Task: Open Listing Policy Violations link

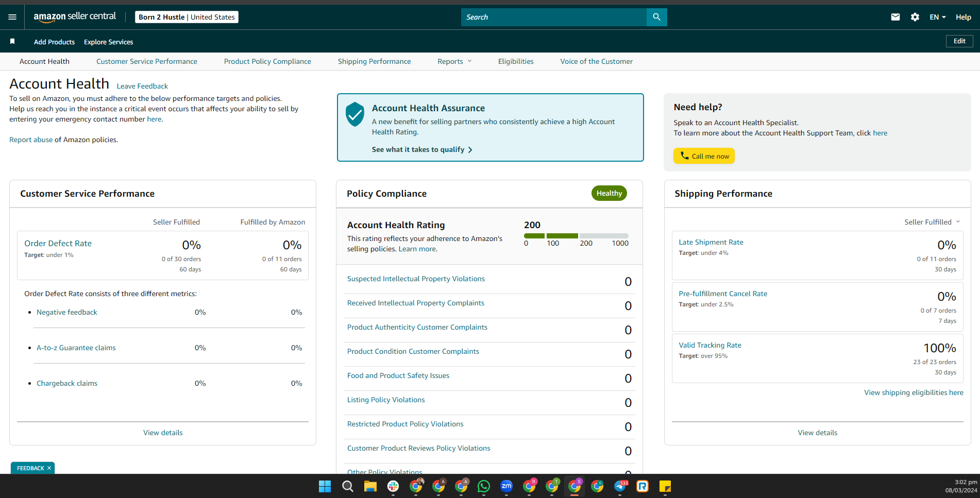Action: tap(386, 400)
